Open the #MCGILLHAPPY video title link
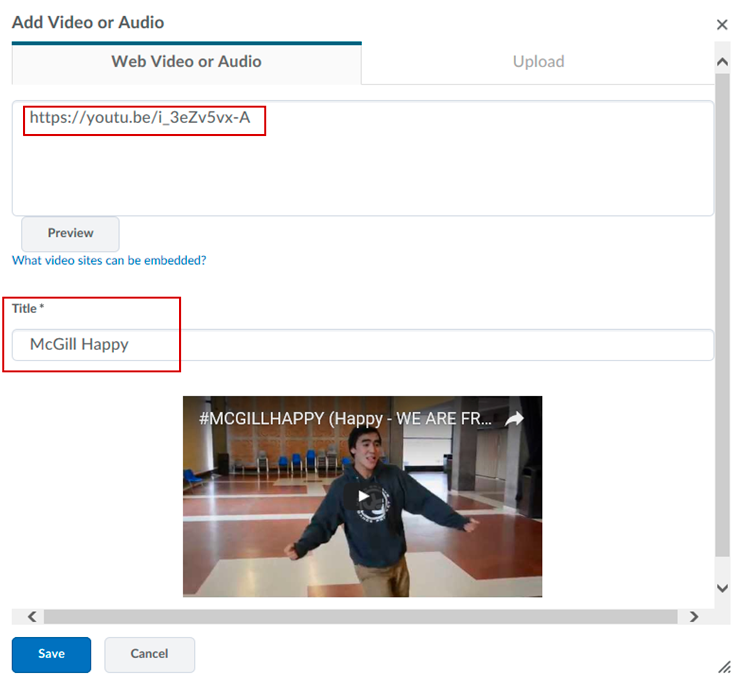 (345, 419)
